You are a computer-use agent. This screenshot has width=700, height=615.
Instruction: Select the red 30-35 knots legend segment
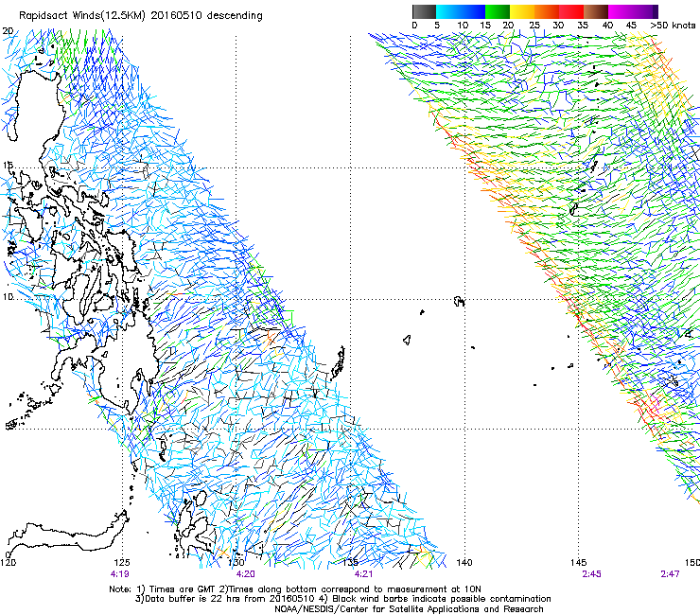click(x=571, y=11)
